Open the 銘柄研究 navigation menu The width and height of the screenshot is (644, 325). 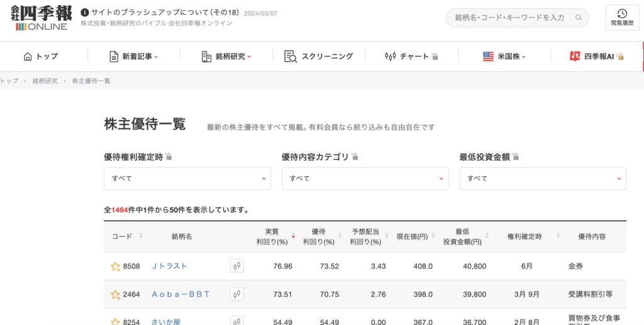(x=226, y=57)
